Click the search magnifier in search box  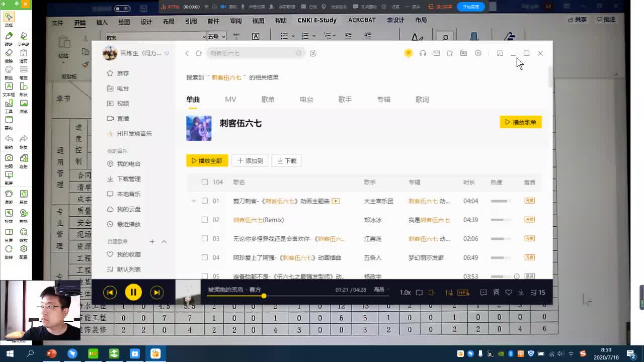coord(298,53)
